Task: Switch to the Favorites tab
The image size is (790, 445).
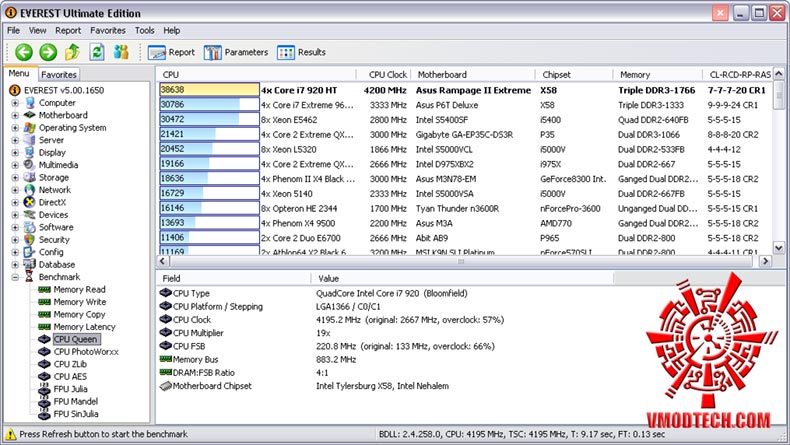Action: 59,75
